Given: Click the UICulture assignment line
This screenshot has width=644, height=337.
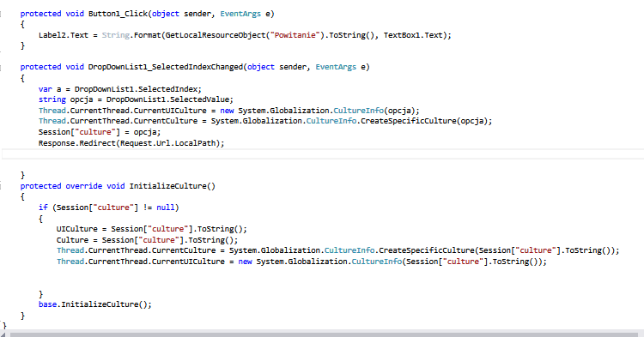Looking at the screenshot, I should click(151, 229).
